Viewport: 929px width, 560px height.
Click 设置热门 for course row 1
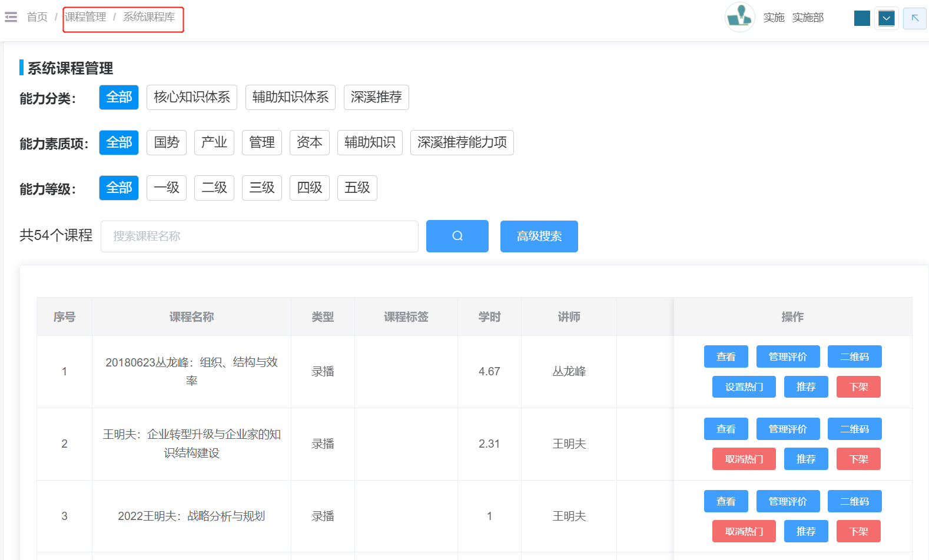point(744,386)
